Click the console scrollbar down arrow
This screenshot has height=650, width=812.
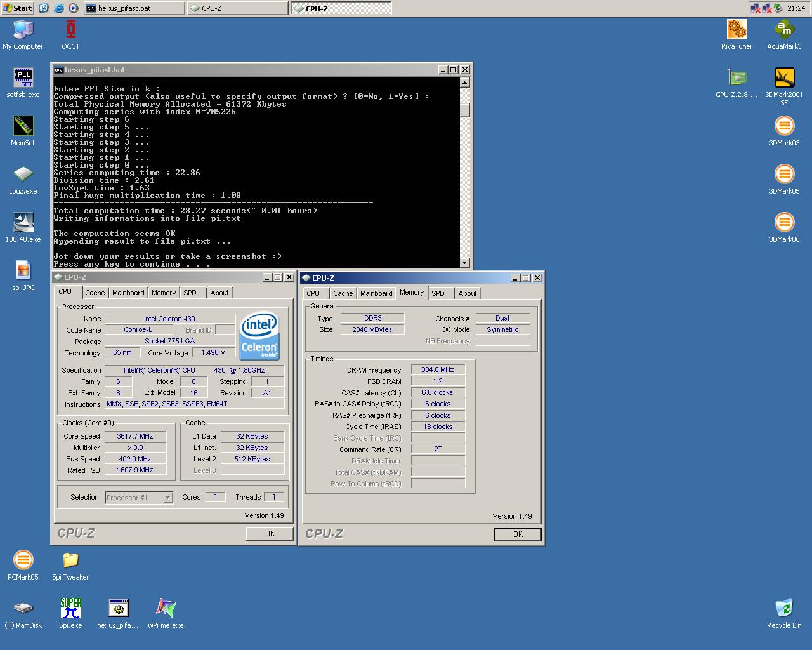pyautogui.click(x=465, y=262)
